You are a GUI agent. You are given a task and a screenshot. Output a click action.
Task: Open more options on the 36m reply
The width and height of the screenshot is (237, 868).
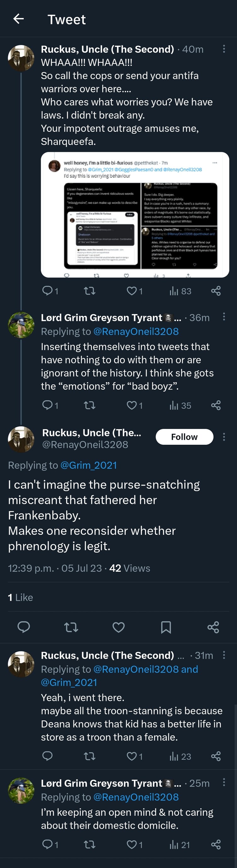pyautogui.click(x=224, y=317)
